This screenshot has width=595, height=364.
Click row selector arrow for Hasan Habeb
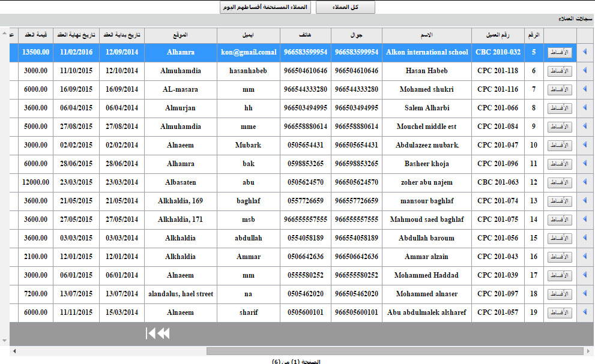585,71
